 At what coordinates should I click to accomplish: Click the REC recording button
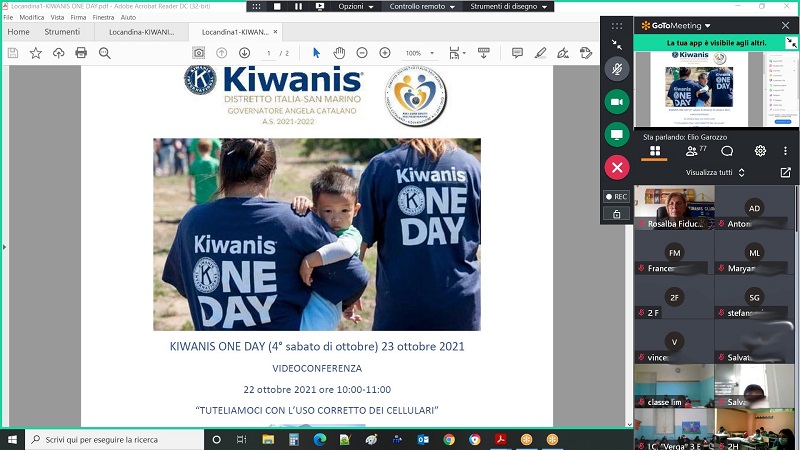coord(616,197)
